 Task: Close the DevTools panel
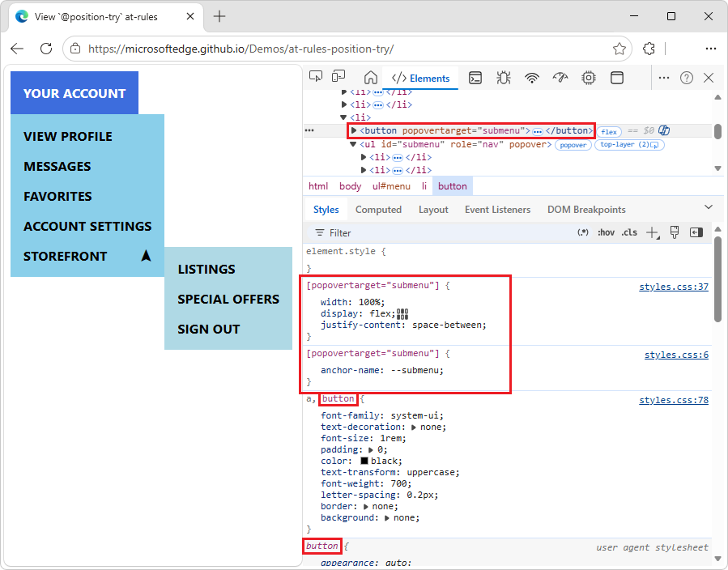(x=709, y=78)
